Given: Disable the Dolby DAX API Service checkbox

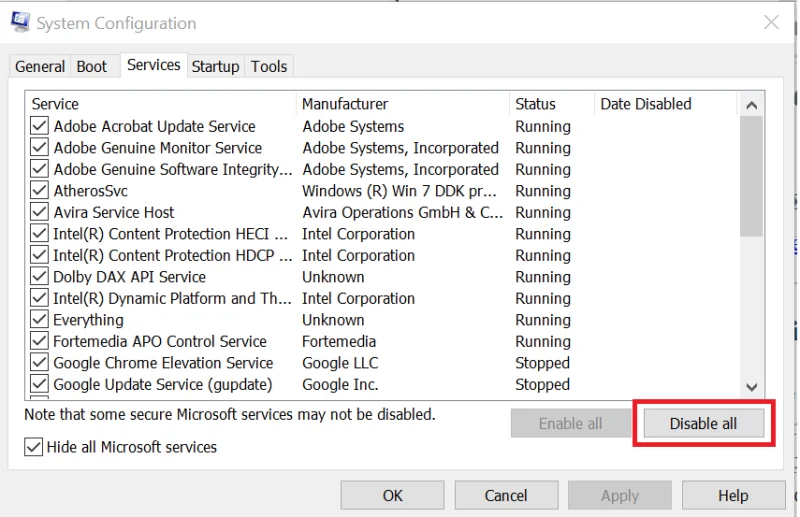Looking at the screenshot, I should tap(39, 277).
